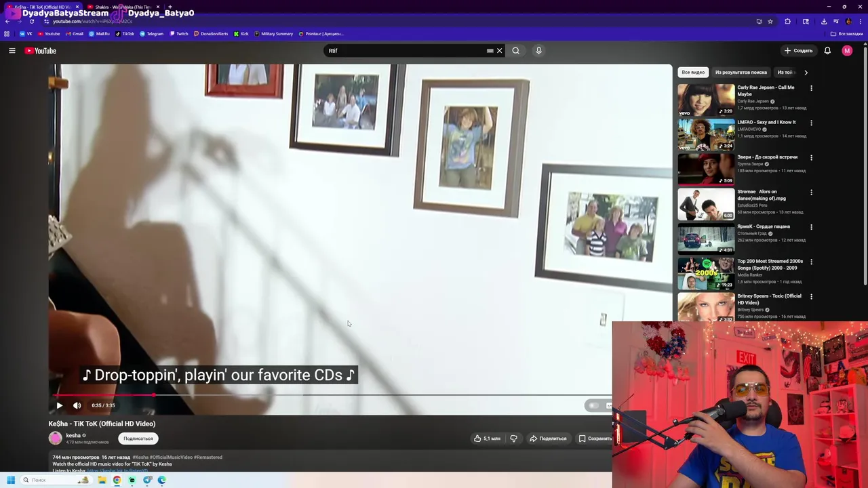This screenshot has height=488, width=868.
Task: Open the options menu for Call Me Maybe
Action: coord(811,88)
